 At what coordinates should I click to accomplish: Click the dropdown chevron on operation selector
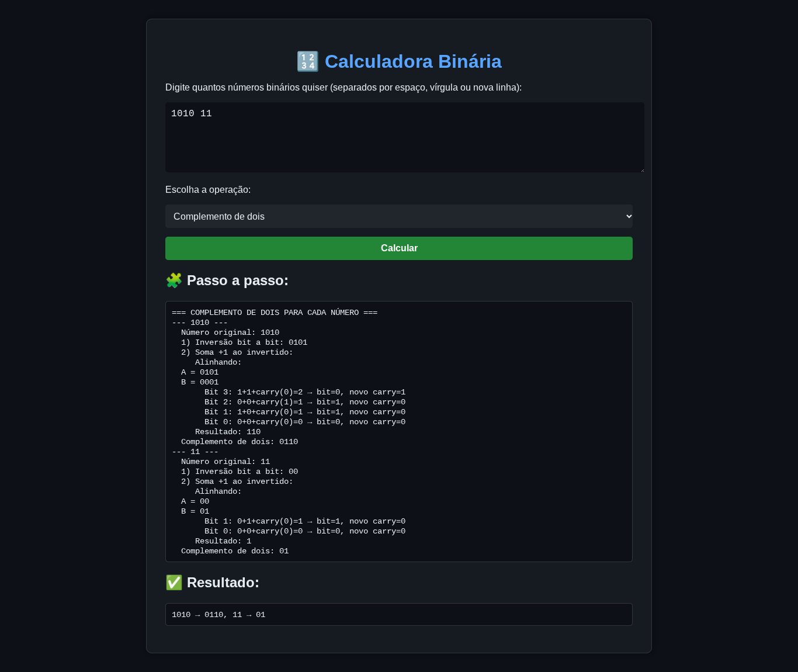623,216
